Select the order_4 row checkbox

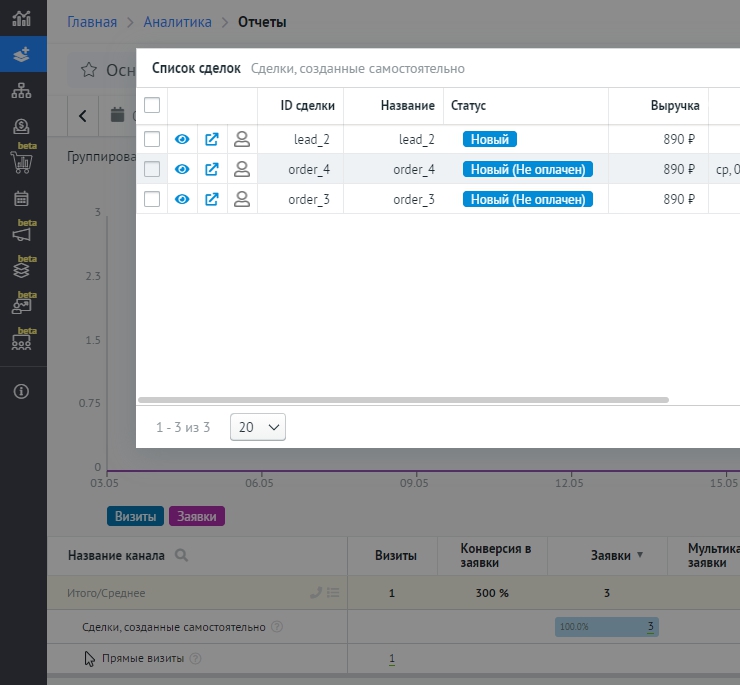(152, 170)
